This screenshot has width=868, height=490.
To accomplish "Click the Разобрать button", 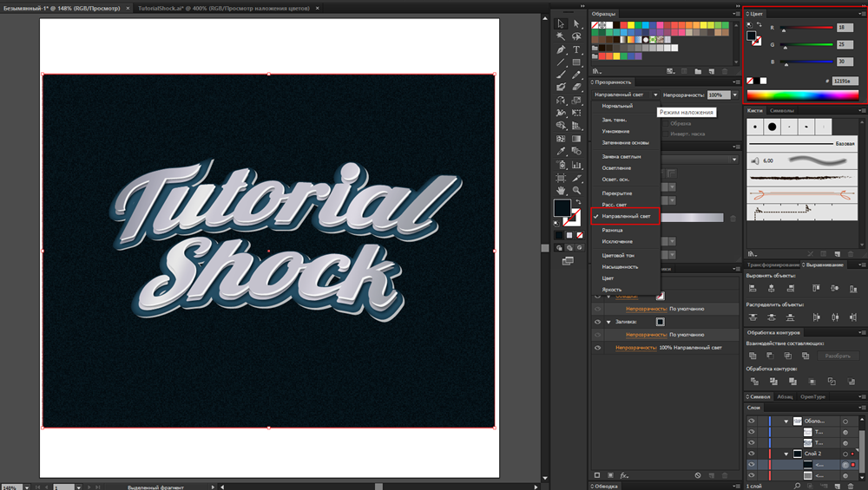I will (x=838, y=356).
